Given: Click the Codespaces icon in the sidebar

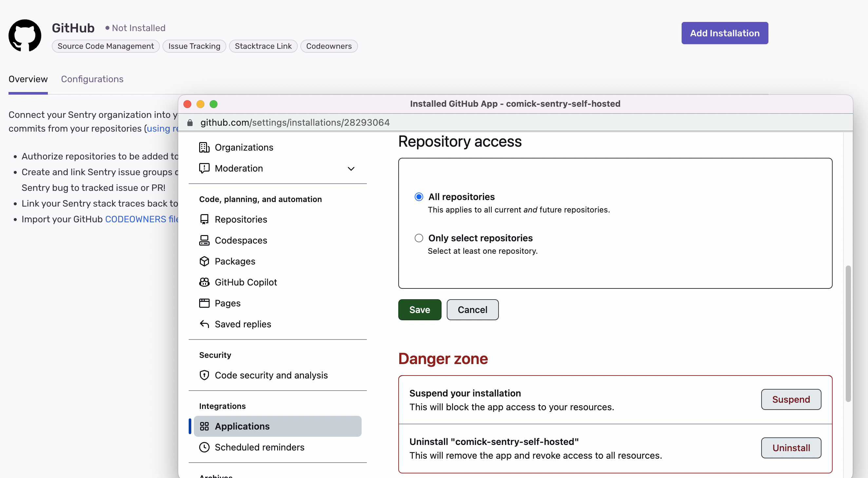Looking at the screenshot, I should click(x=204, y=240).
